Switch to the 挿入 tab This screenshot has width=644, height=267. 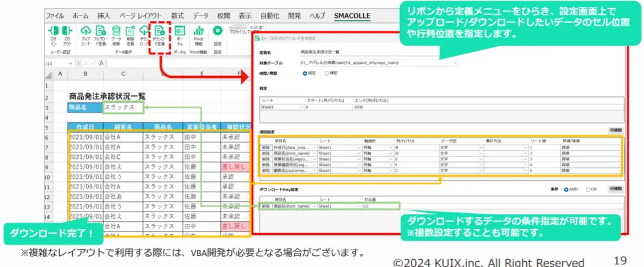coord(104,16)
